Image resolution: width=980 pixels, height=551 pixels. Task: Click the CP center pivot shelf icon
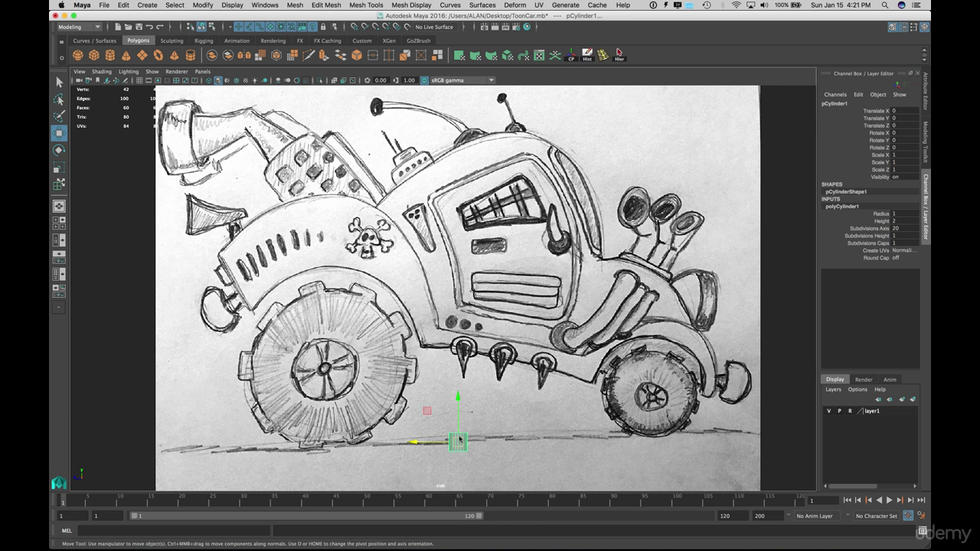[571, 55]
